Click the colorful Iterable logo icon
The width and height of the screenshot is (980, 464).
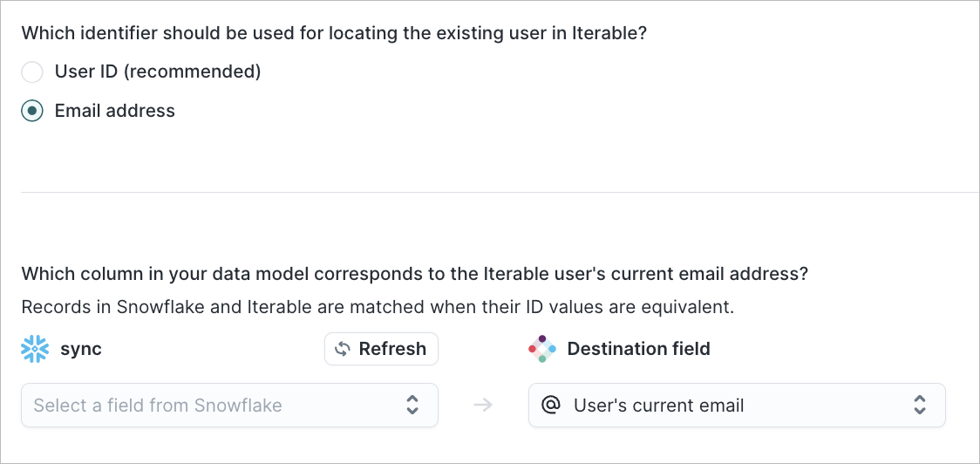[541, 348]
